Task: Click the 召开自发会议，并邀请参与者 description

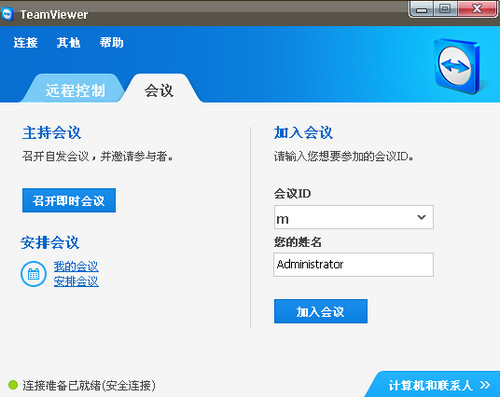Action: pos(98,156)
